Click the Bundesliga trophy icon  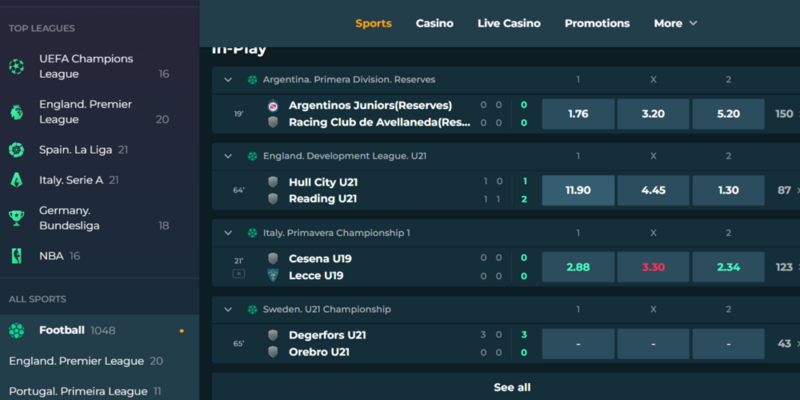(x=16, y=218)
